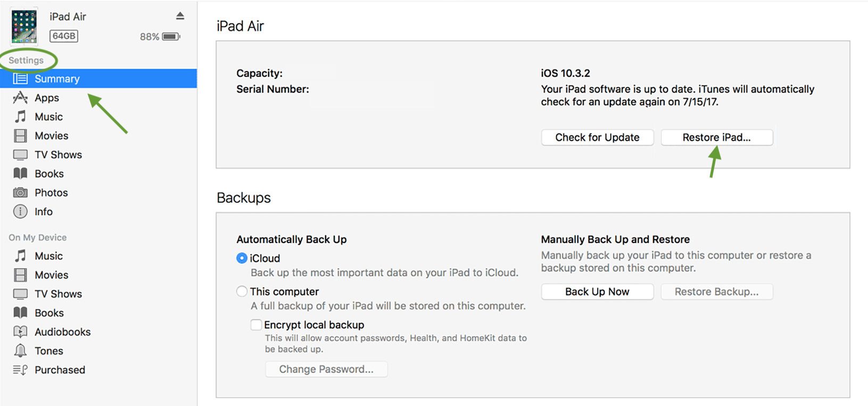Enable Encrypt local backup checkbox
This screenshot has height=406, width=868.
click(x=256, y=325)
